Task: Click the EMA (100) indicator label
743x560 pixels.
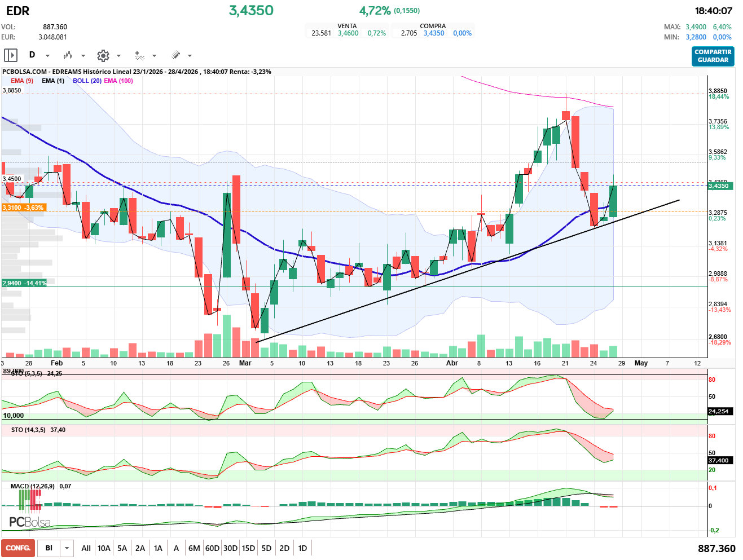Action: 118,81
